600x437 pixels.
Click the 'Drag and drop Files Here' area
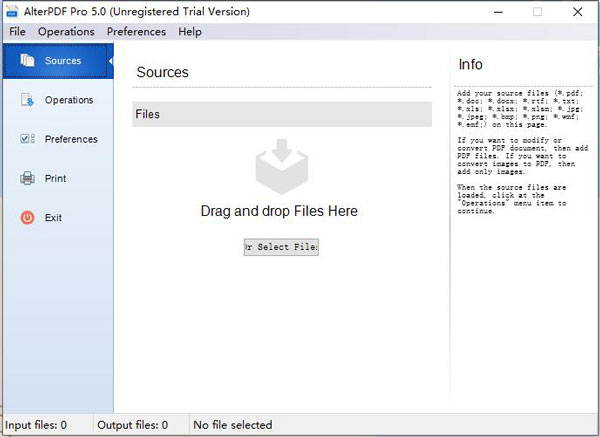click(279, 211)
